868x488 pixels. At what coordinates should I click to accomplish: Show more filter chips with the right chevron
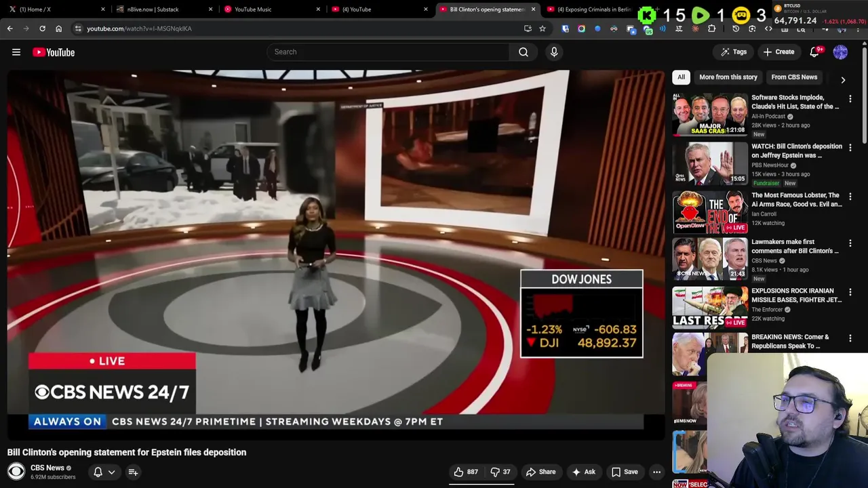[843, 79]
